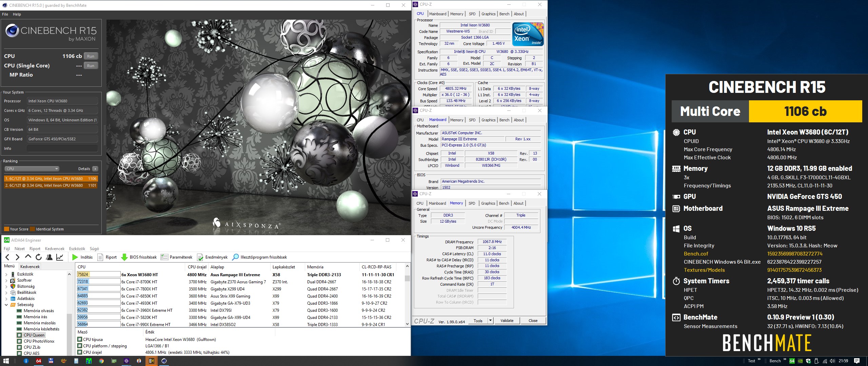Screen dimensions: 868x366
Task: Select the 1101 ranking entry in Cinebench
Action: pos(51,185)
